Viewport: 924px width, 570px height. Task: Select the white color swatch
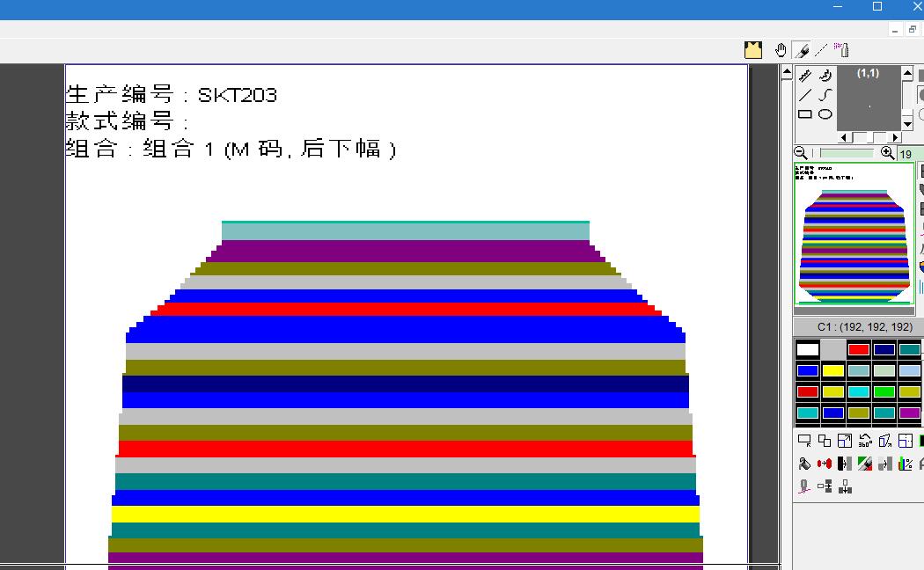807,350
